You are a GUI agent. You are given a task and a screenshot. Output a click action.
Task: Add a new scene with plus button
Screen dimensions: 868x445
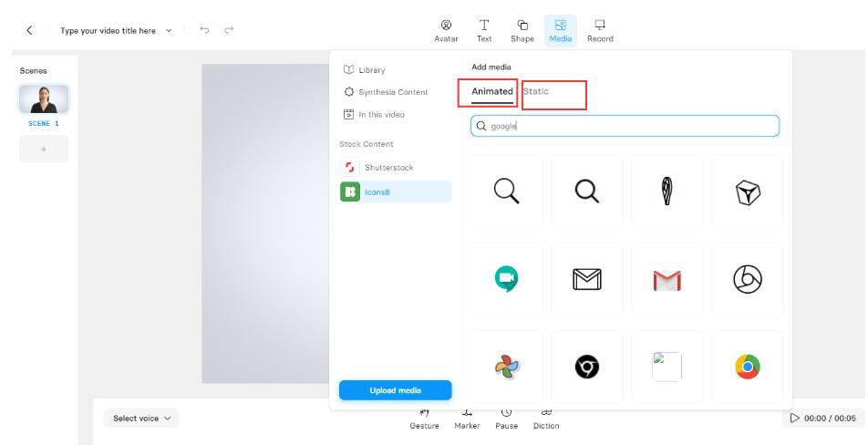point(44,149)
